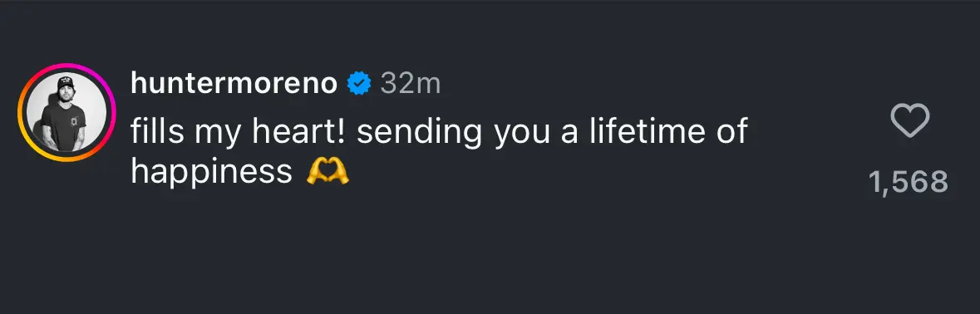The image size is (980, 314).
Task: Click the grey '32m' time label
Action: pyautogui.click(x=410, y=84)
